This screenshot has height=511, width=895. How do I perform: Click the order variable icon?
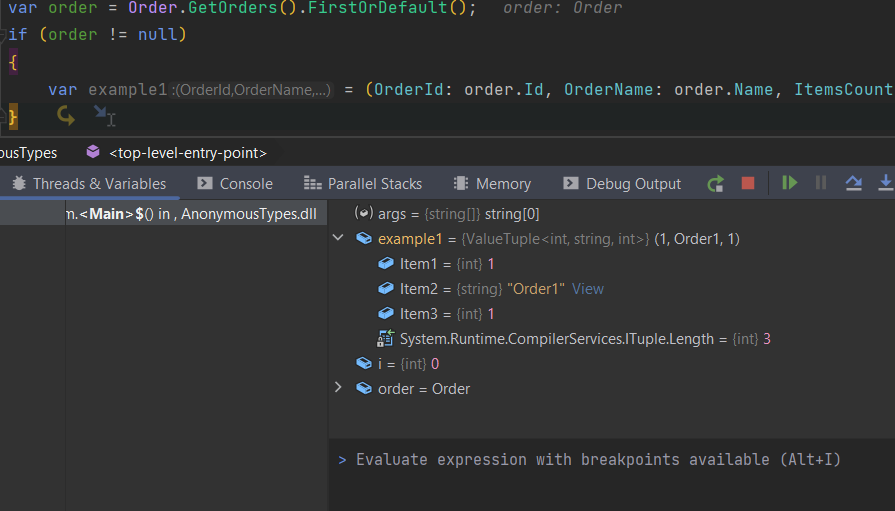[x=364, y=388]
